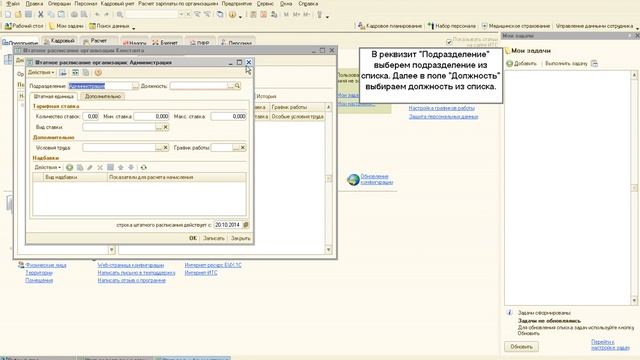Click the magnifier icon beside Должность field
This screenshot has width=640, height=360.
[x=238, y=86]
